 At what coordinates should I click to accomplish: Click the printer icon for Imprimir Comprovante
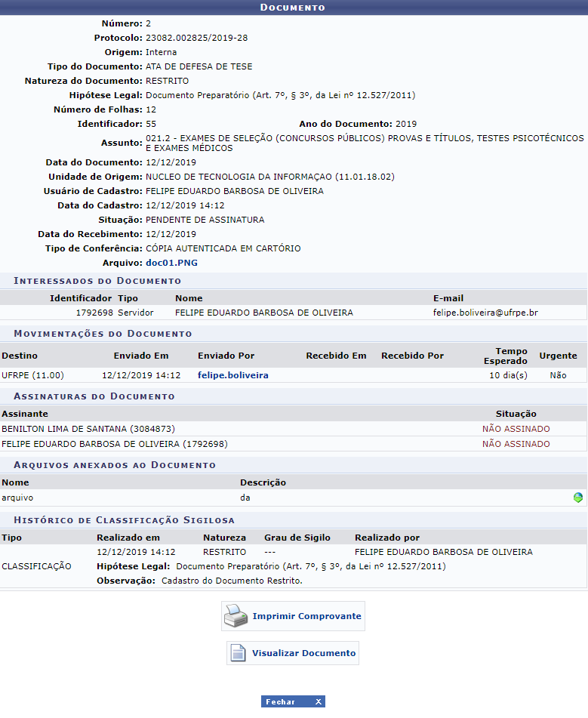tap(236, 616)
